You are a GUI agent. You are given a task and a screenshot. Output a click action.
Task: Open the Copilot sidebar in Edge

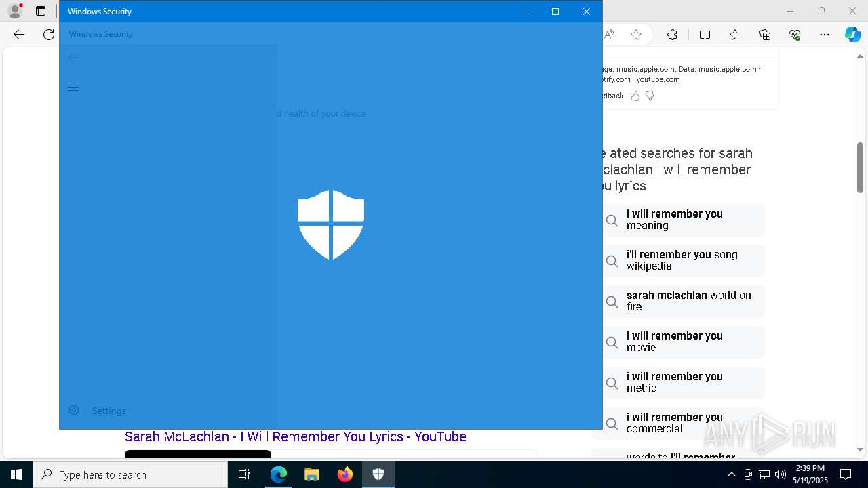pyautogui.click(x=852, y=35)
